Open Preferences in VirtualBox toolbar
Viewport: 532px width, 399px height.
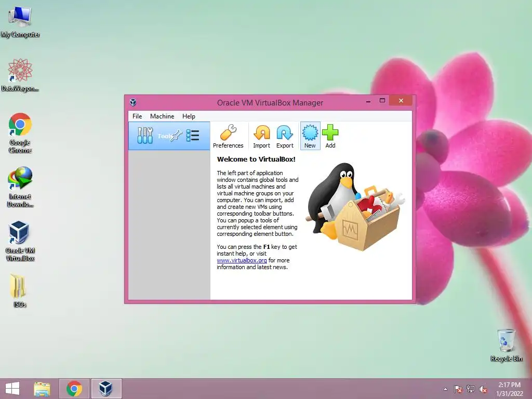(228, 136)
